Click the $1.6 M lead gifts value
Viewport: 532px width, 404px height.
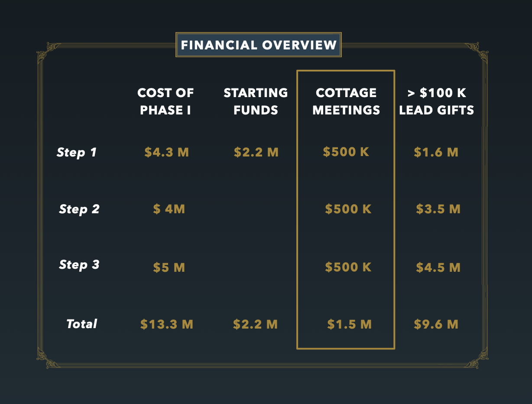point(436,153)
